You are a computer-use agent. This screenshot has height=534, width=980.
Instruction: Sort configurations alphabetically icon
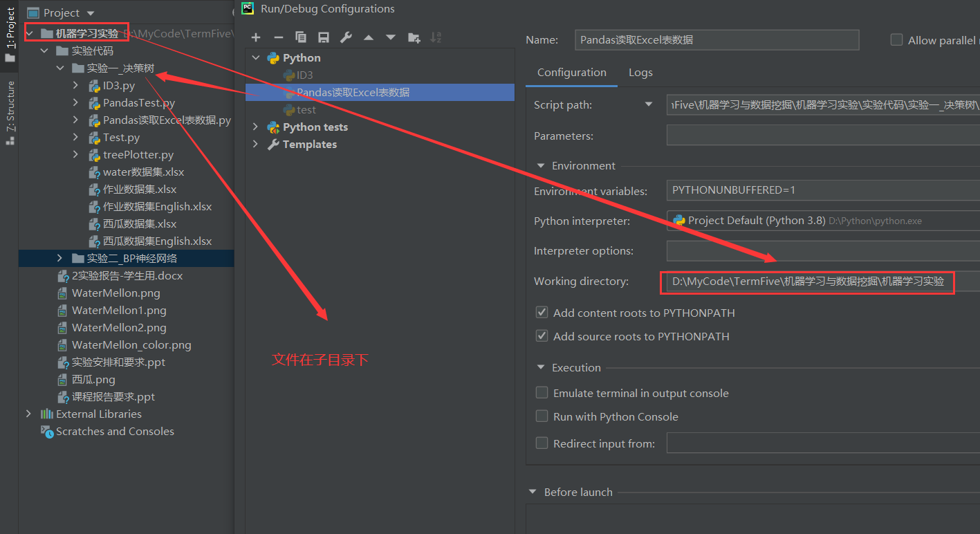[436, 37]
